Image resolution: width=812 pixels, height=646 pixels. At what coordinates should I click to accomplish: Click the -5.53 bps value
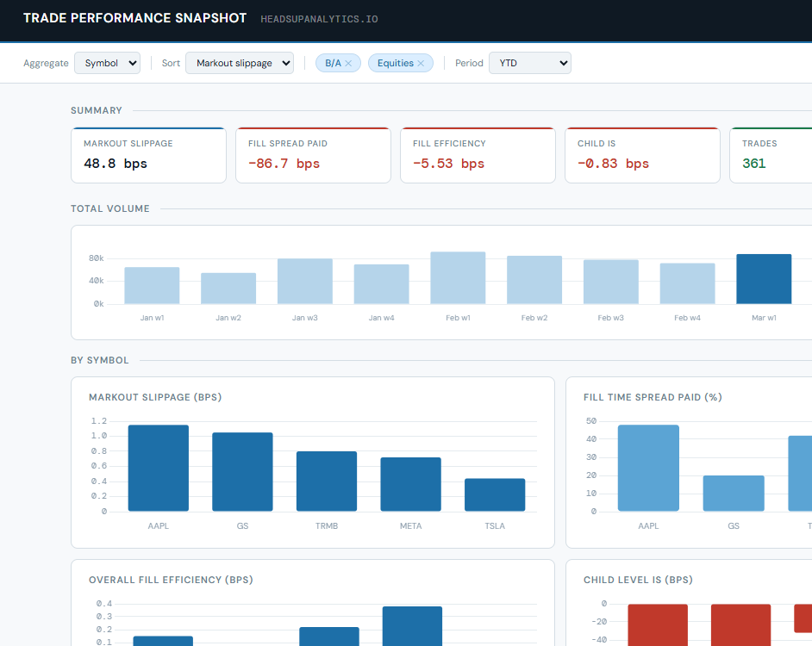(448, 164)
